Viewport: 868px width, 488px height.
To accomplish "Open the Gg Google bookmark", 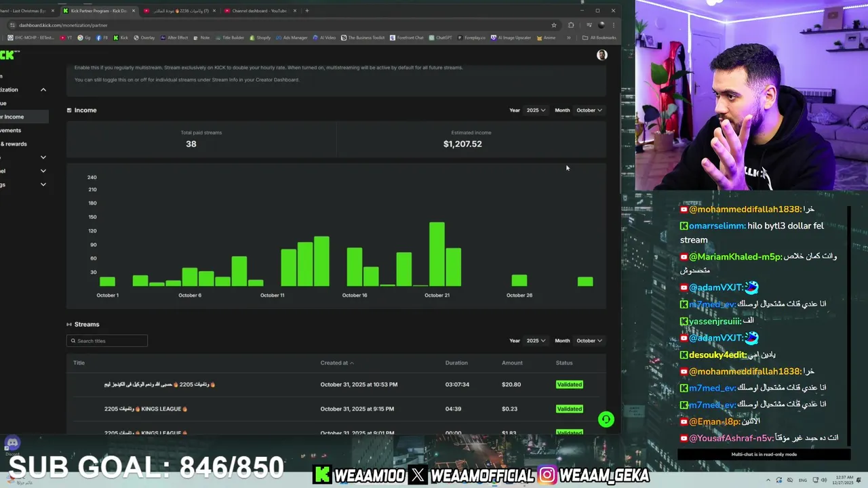I will point(84,38).
